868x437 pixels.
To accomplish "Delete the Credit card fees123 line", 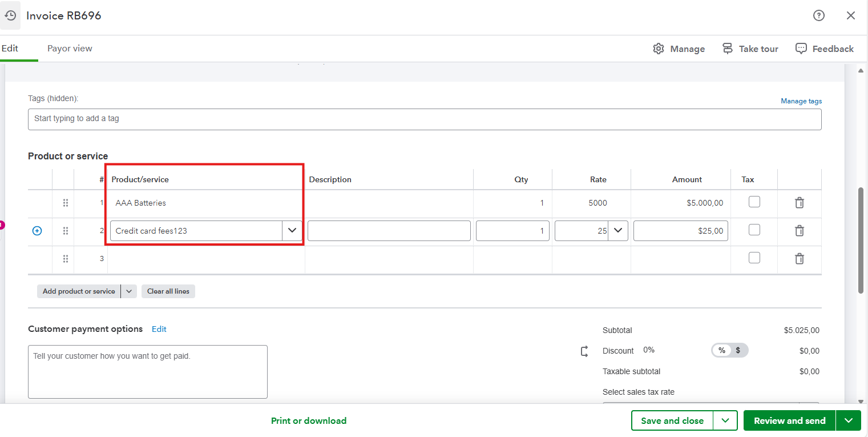I will coord(799,231).
